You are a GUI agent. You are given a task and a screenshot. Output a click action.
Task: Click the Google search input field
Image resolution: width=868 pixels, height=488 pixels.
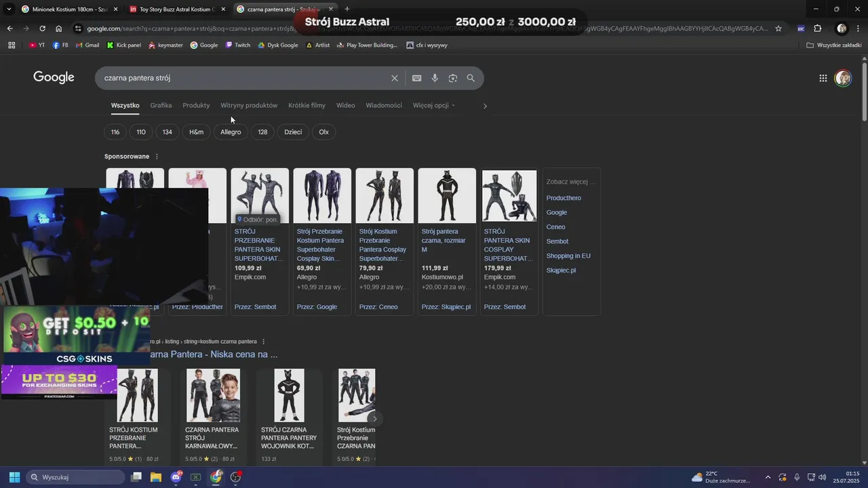(244, 78)
